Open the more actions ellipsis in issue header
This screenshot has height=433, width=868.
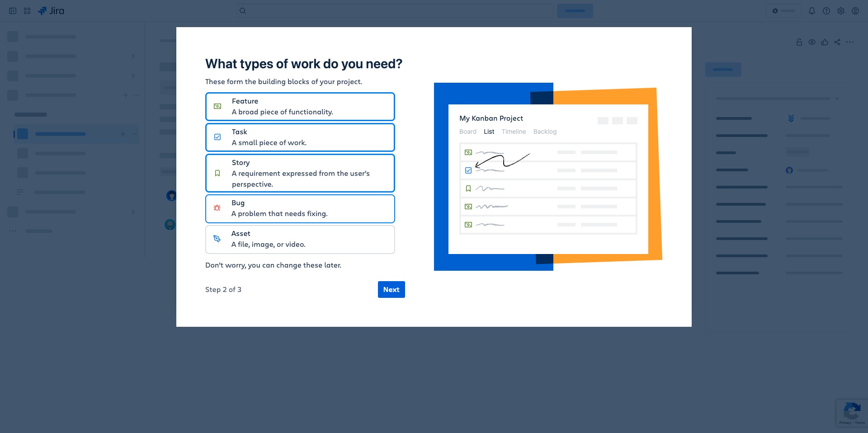[850, 42]
